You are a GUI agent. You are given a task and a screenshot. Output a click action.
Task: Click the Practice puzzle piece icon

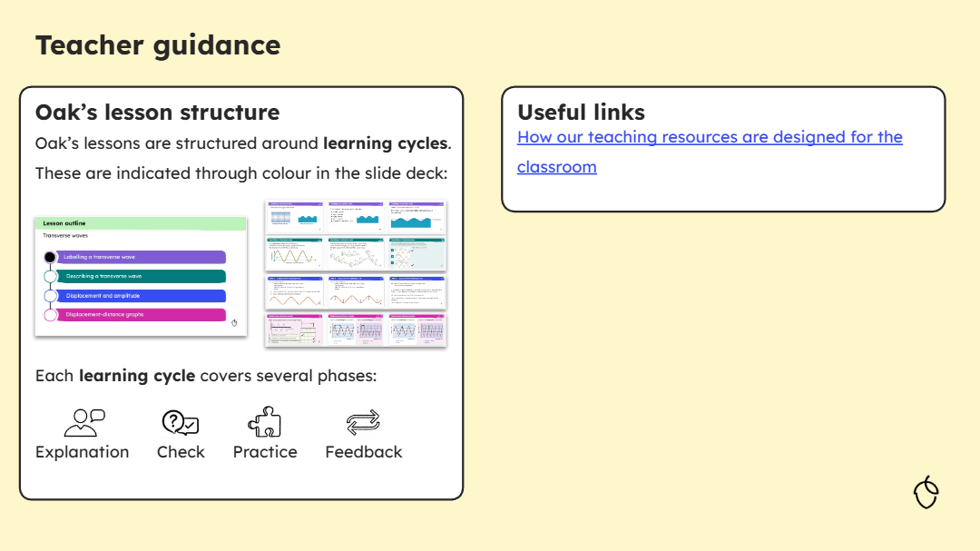click(264, 422)
